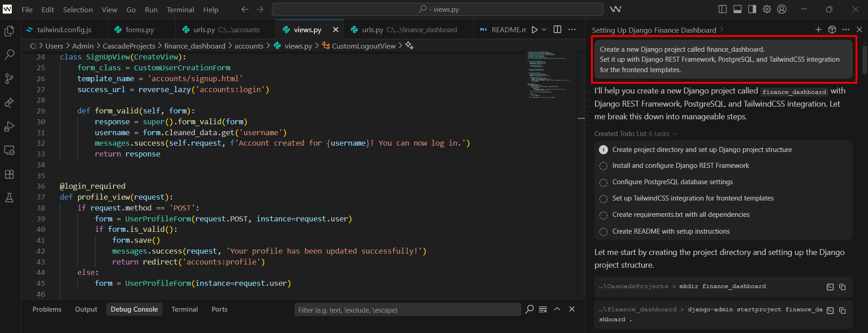Start a new Cascade conversation
868x333 pixels.
click(x=819, y=29)
